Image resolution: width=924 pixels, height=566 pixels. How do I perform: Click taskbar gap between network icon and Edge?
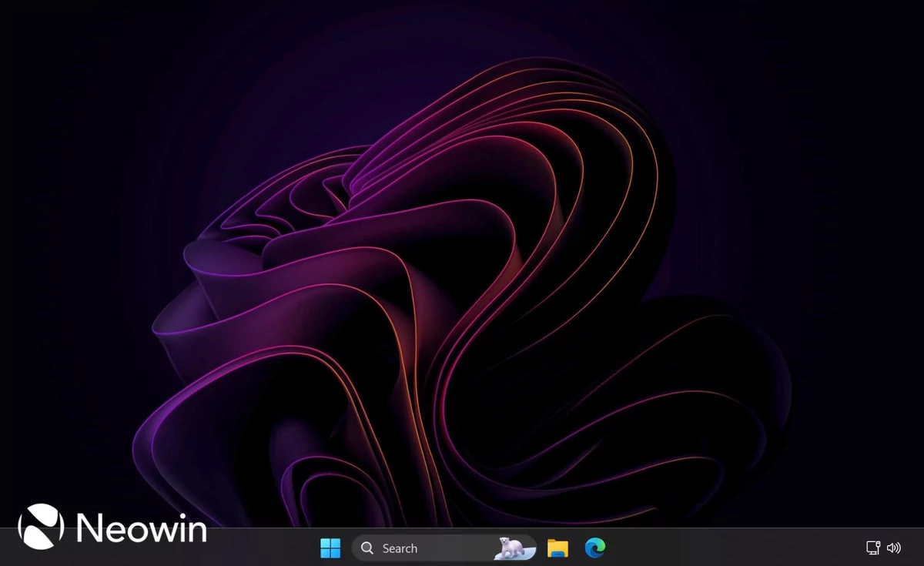(731, 548)
